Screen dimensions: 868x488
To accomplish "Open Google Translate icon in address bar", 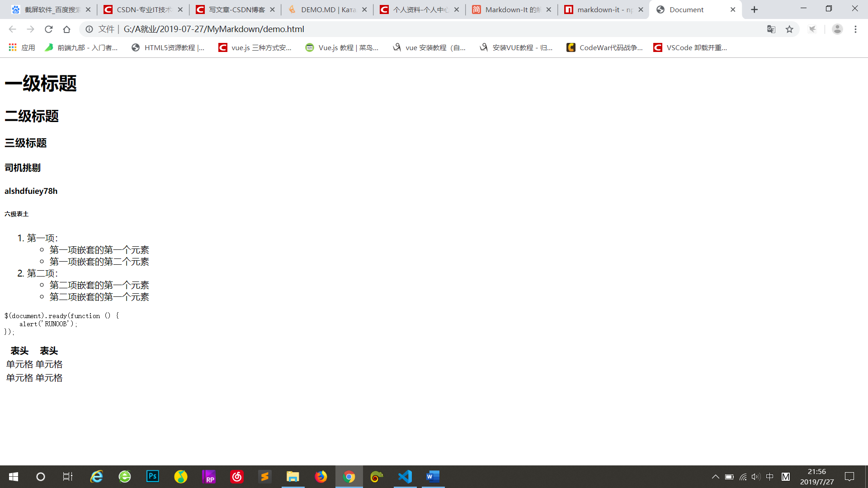I will coord(771,29).
